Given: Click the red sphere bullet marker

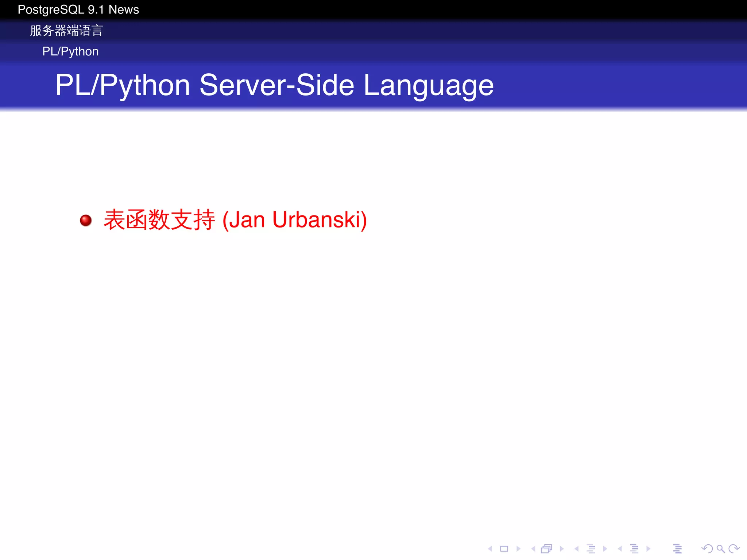Looking at the screenshot, I should pos(86,220).
